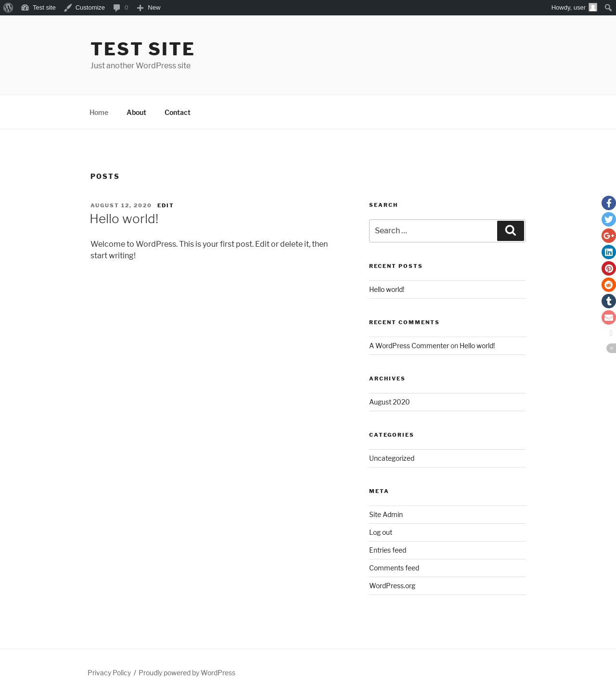The image size is (616, 695).
Task: Open the WordPress logo admin menu
Action: [x=8, y=8]
